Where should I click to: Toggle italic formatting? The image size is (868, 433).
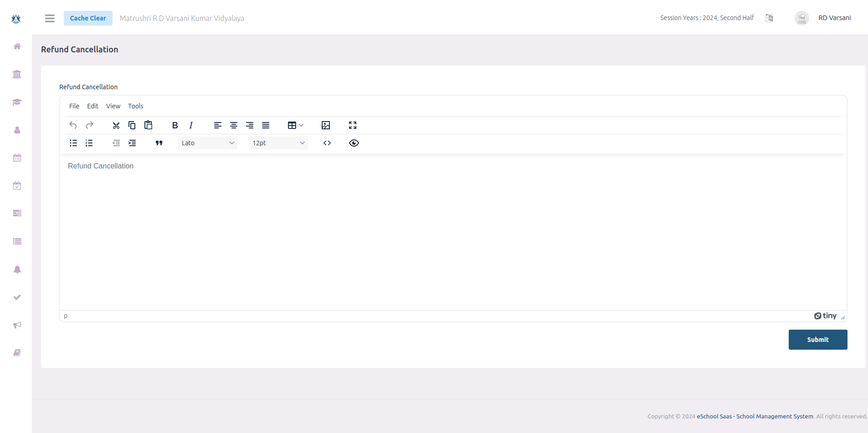(x=191, y=125)
